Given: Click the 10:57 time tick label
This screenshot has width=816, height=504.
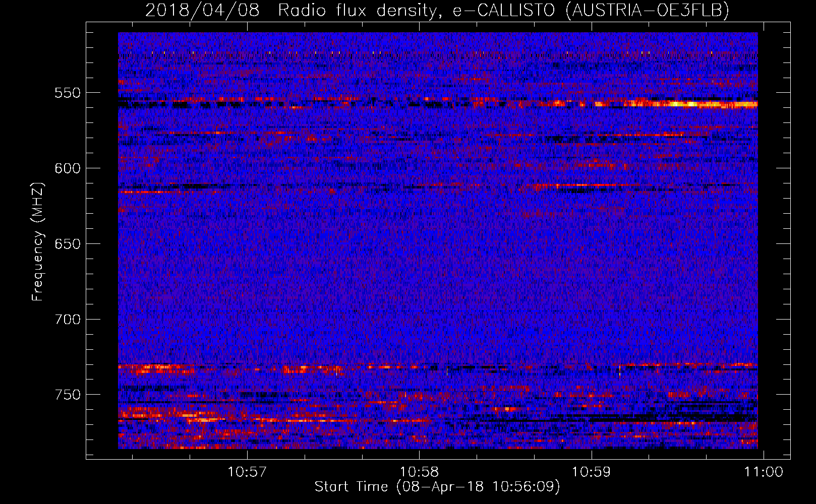Looking at the screenshot, I should tap(247, 472).
